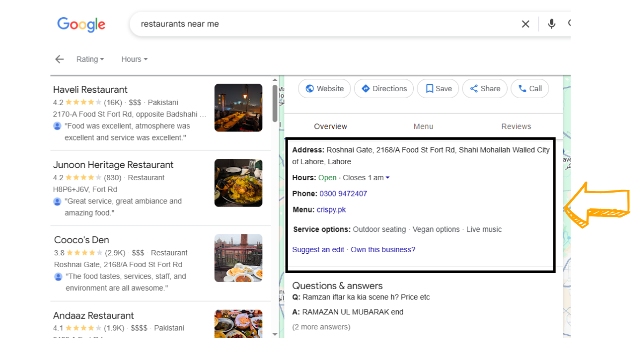This screenshot has height=338, width=644.
Task: Open Cooco's Den listing
Action: (x=82, y=240)
